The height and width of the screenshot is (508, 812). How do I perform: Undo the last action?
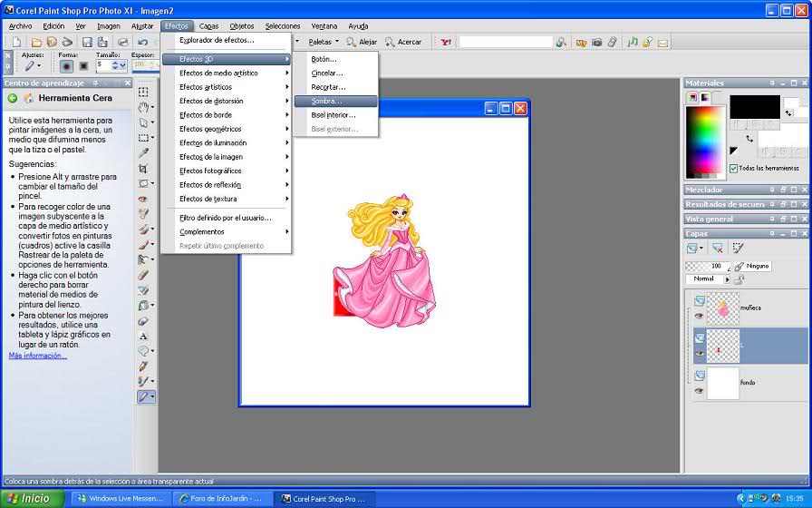143,42
